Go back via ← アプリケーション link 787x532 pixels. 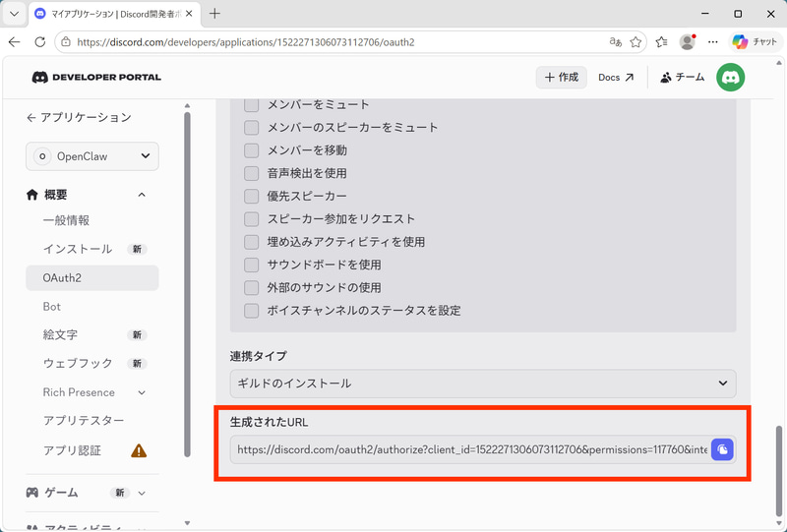tap(79, 117)
